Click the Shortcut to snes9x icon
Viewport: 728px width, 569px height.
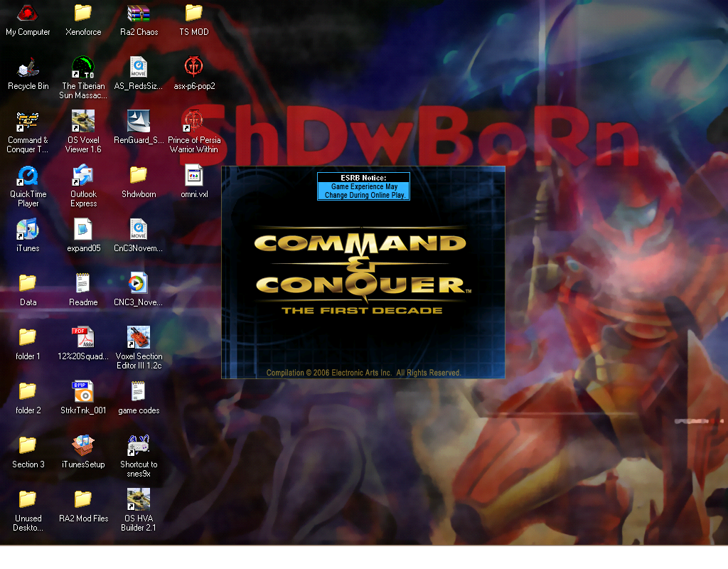(139, 447)
